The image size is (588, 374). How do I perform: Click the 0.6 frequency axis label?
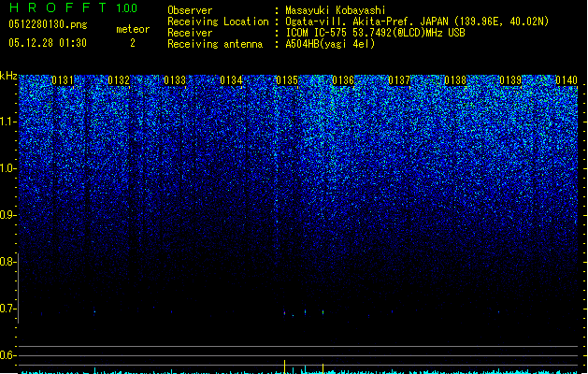pos(8,355)
